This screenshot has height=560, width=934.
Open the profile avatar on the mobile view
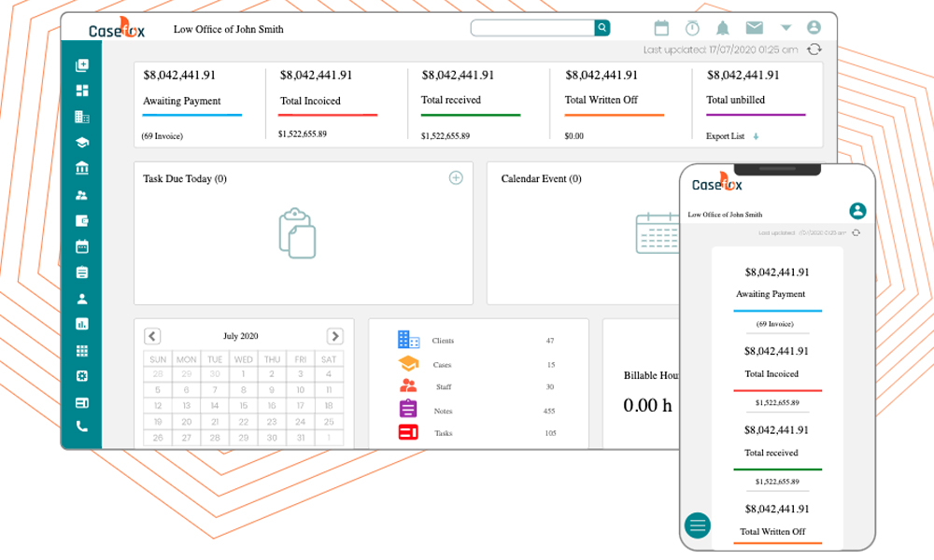pos(857,211)
